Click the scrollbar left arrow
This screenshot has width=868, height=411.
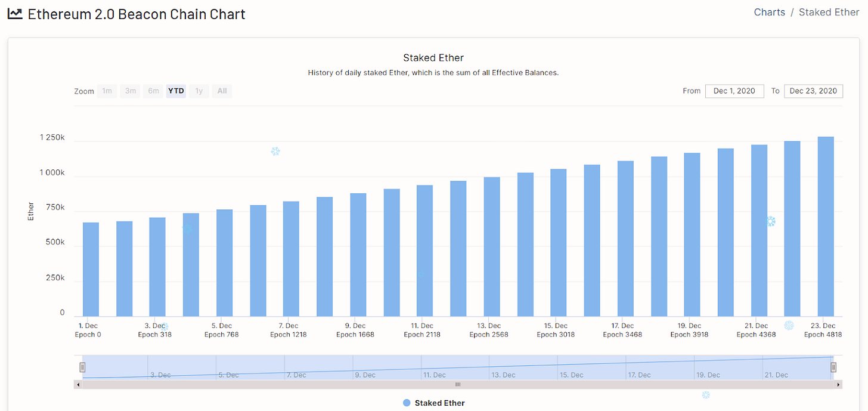pyautogui.click(x=77, y=385)
